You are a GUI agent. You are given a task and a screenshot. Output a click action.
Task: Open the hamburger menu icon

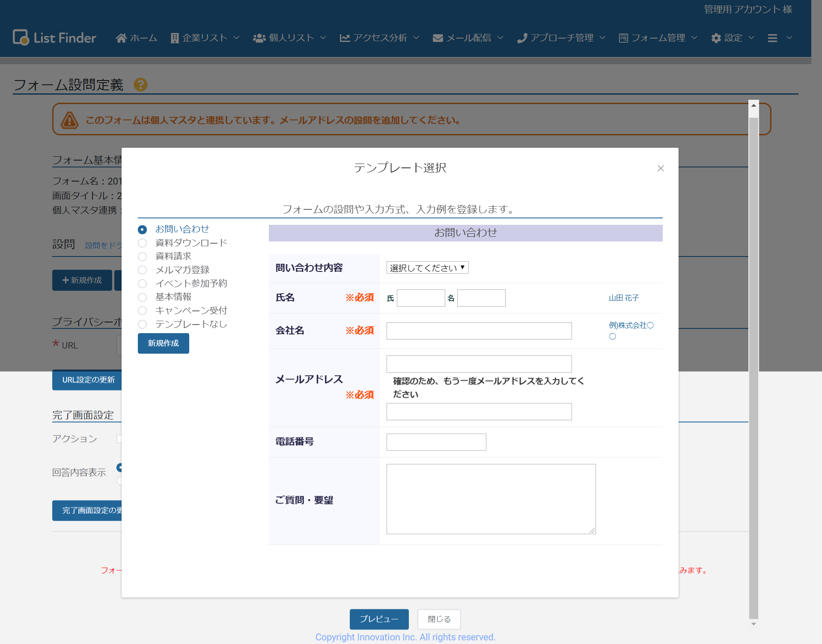772,38
